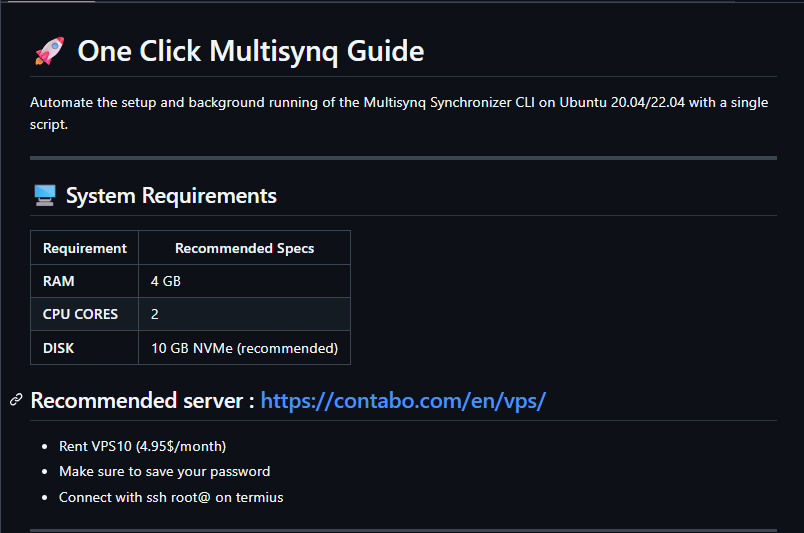Click the Connect with ssh root@ on termius bullet
This screenshot has height=533, width=804.
171,497
